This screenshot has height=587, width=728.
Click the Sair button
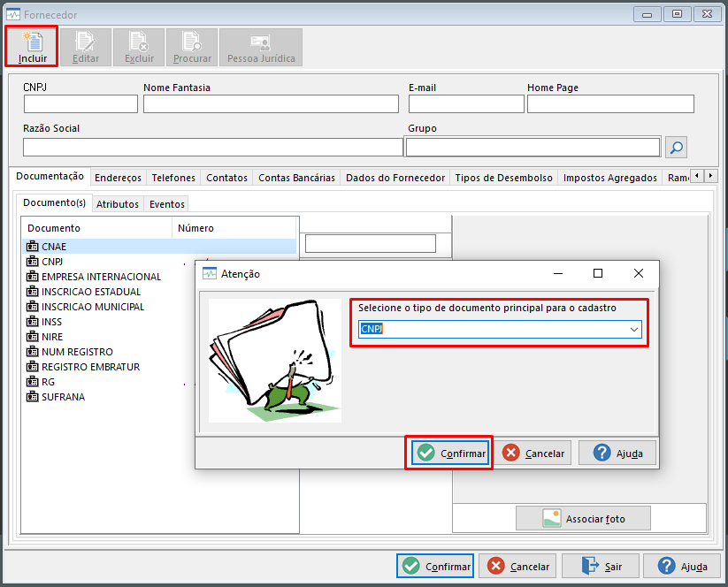[x=601, y=566]
